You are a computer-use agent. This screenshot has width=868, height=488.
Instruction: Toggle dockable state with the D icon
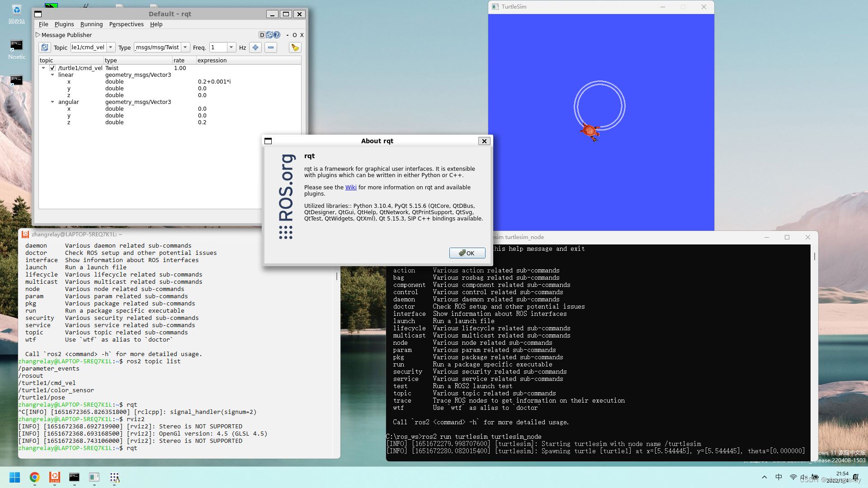262,35
